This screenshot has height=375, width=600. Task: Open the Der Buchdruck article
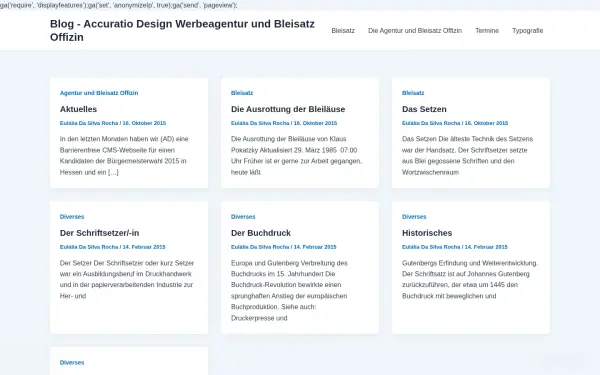coord(261,233)
